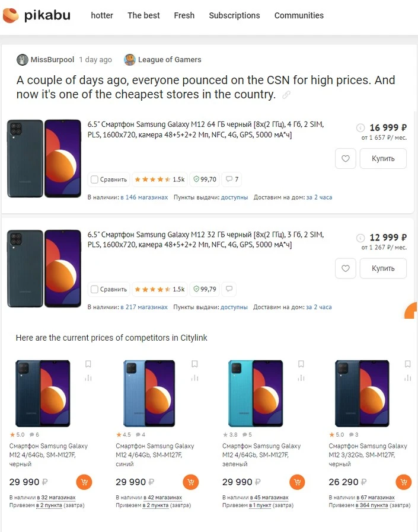
Task: Open the "в 146 магазинах" link
Action: tap(144, 197)
